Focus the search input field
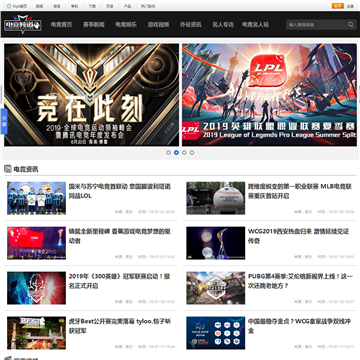 pos(317,24)
